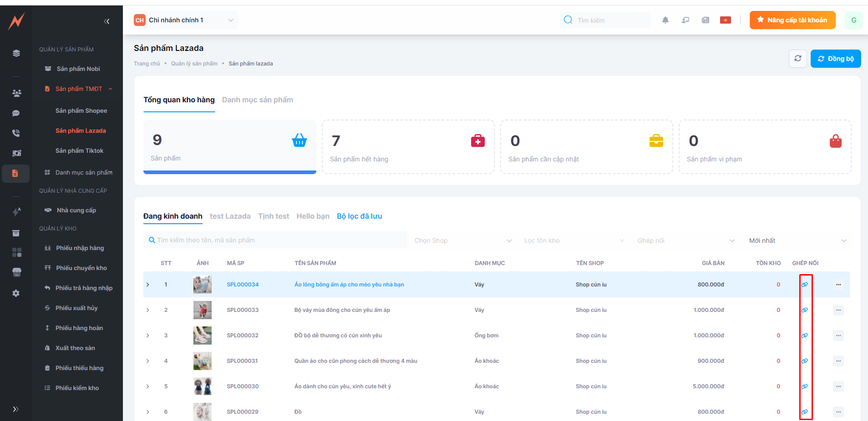Click the news icon in top bar
The width and height of the screenshot is (868, 421).
coord(705,20)
